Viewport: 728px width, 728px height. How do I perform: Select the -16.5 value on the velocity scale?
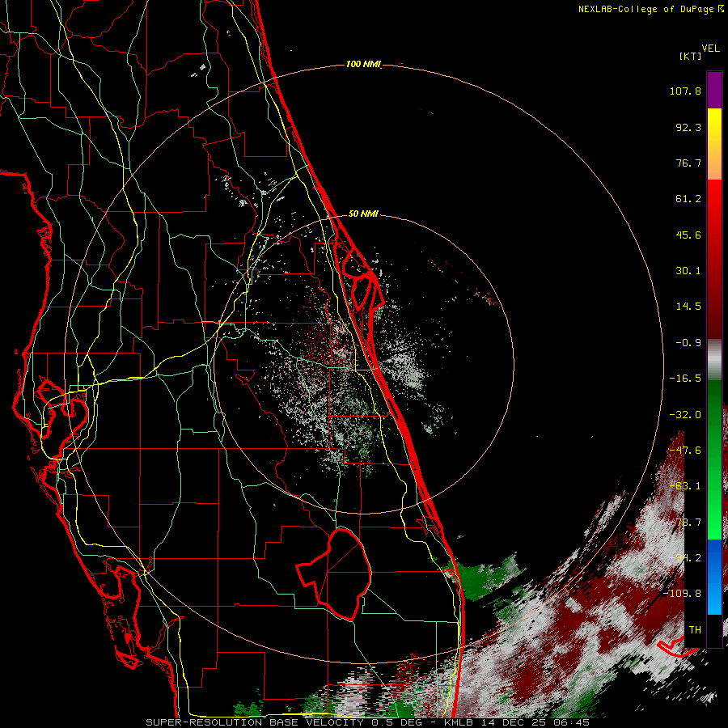click(x=685, y=379)
